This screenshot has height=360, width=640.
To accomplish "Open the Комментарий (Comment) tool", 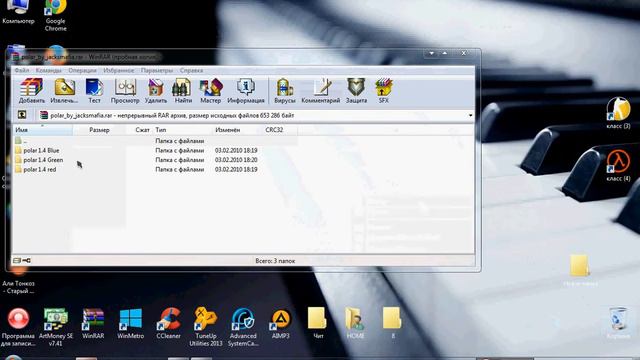I will pos(320,90).
